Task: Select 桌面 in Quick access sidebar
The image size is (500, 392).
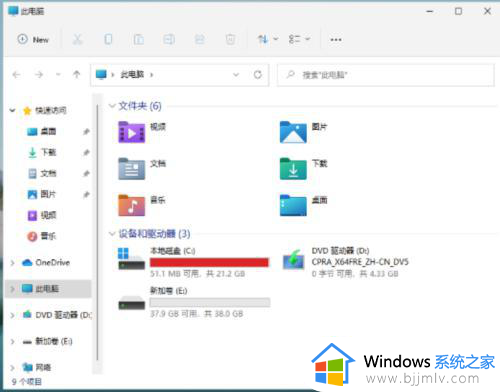Action: 41,131
